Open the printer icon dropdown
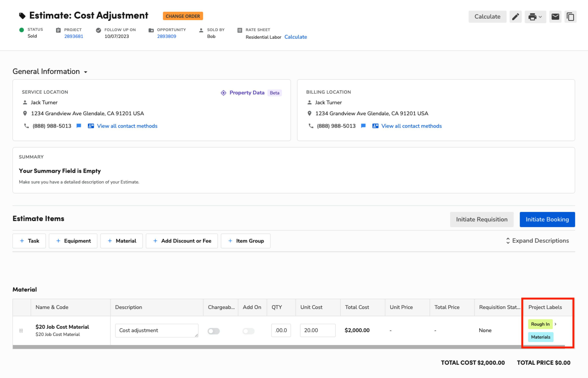Viewport: 588px width, 378px height. pyautogui.click(x=535, y=17)
